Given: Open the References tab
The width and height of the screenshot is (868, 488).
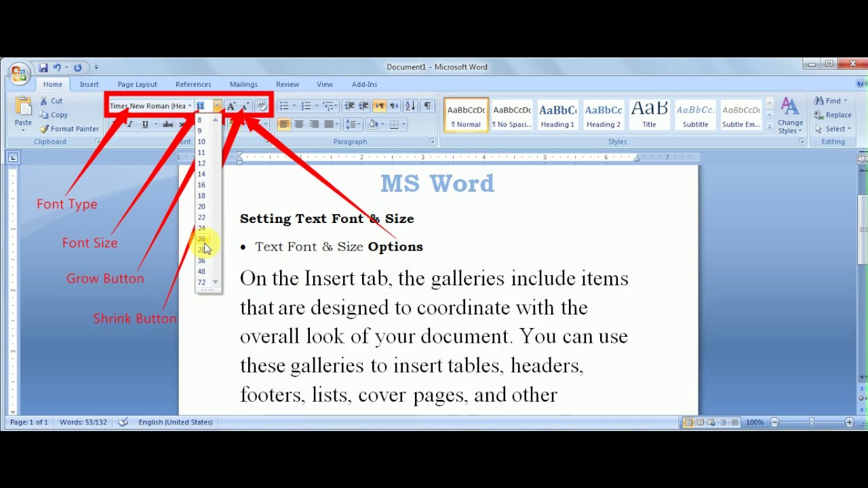Looking at the screenshot, I should pyautogui.click(x=193, y=84).
